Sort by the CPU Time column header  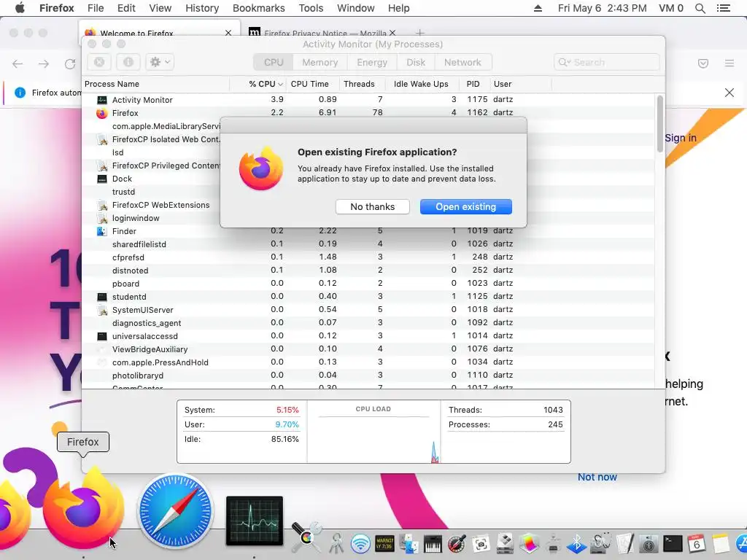click(313, 84)
